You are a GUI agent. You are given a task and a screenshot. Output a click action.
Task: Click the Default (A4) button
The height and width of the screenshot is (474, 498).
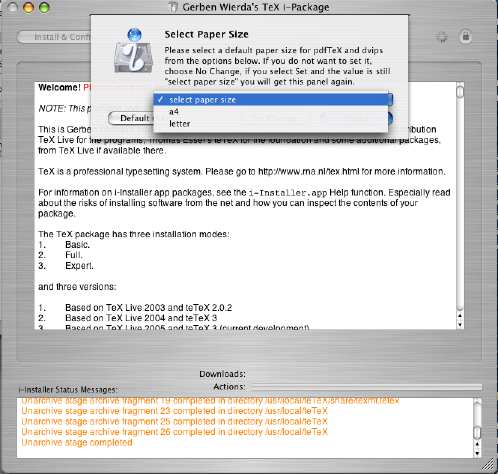click(x=131, y=118)
